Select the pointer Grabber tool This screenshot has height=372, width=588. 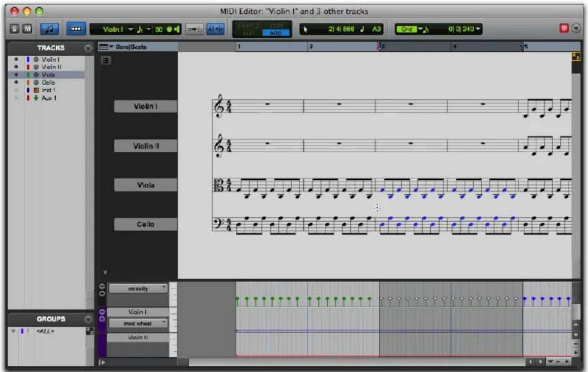[x=306, y=30]
